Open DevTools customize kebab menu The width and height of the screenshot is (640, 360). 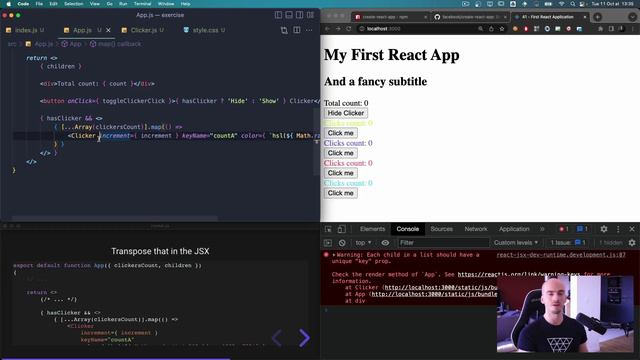[618, 229]
